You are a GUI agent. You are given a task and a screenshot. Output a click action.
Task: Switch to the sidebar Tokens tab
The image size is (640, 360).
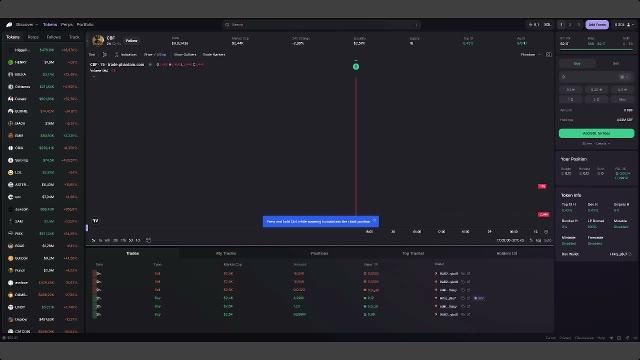pyautogui.click(x=13, y=37)
